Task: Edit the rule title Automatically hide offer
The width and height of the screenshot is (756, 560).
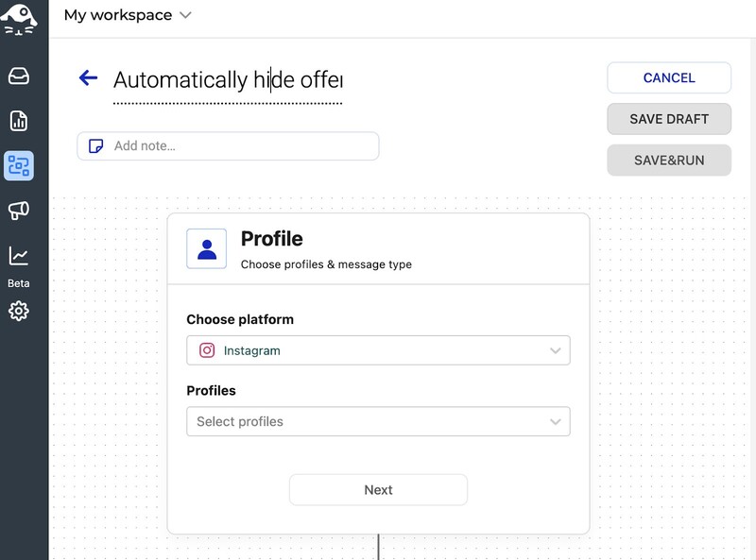Action: (x=228, y=80)
